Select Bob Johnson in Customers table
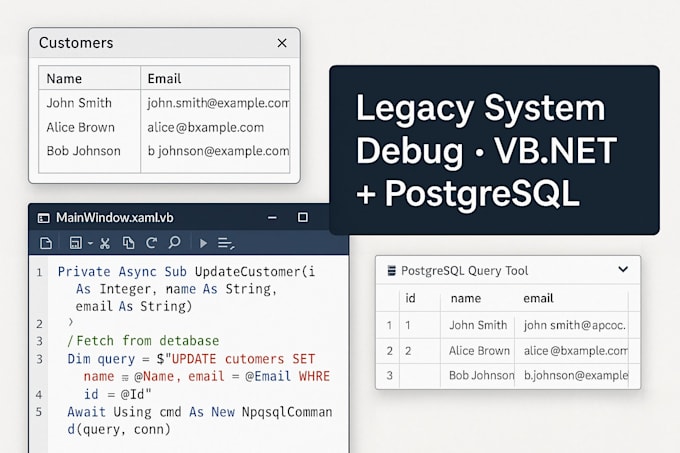 [x=84, y=151]
